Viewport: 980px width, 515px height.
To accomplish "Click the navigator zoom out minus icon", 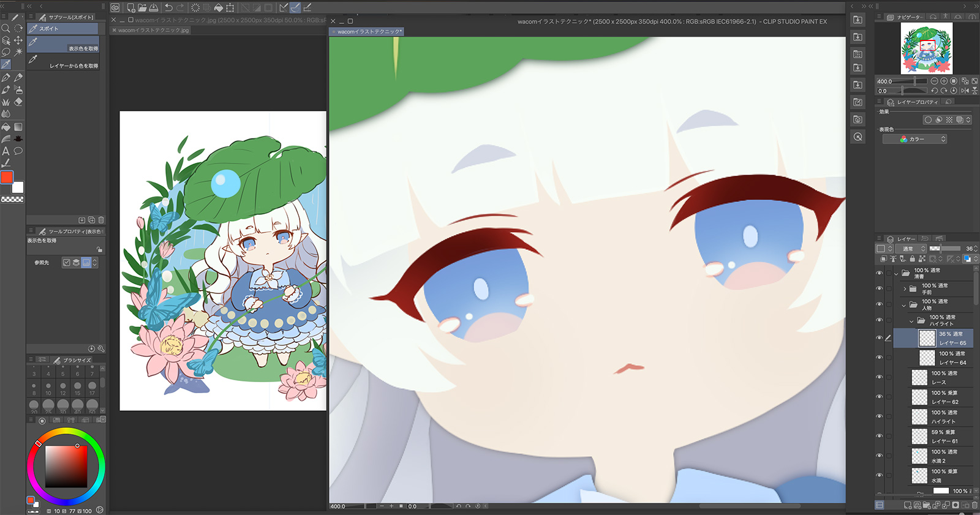I will tap(934, 81).
